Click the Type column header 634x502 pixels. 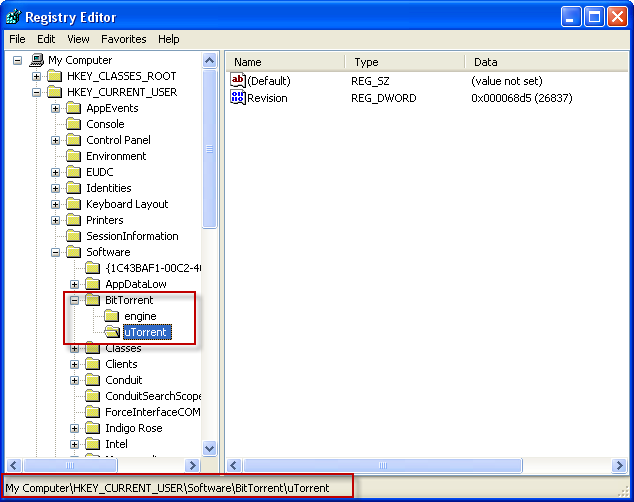[x=404, y=62]
